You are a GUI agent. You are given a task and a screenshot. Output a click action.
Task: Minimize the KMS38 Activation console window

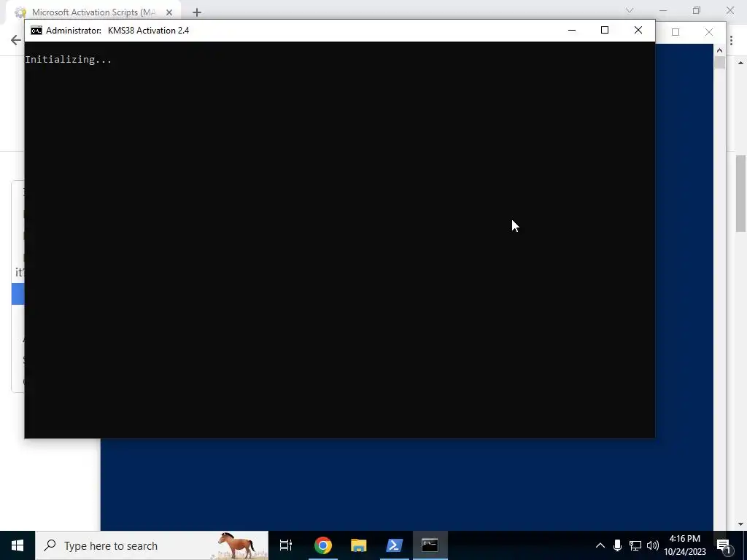point(572,30)
